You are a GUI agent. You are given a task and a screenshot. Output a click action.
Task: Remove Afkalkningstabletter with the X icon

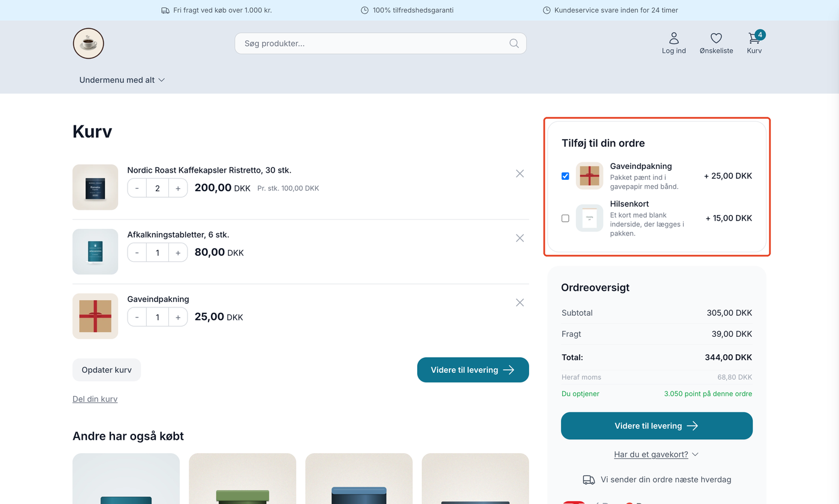coord(520,238)
